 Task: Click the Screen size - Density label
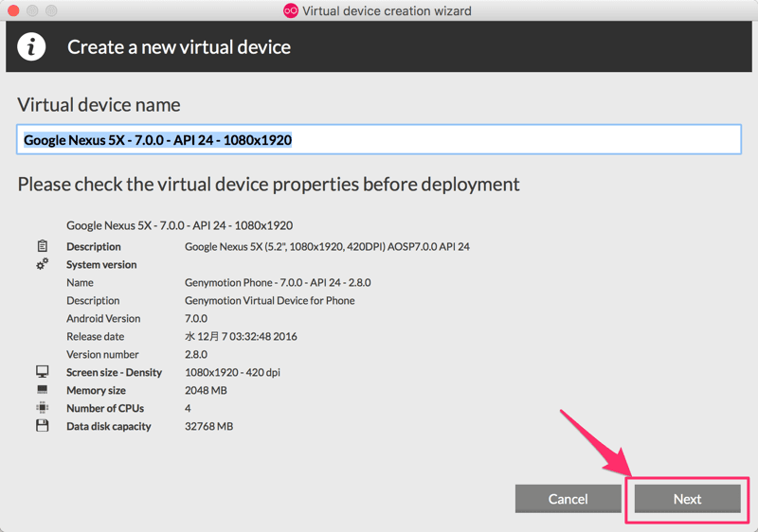coord(114,372)
